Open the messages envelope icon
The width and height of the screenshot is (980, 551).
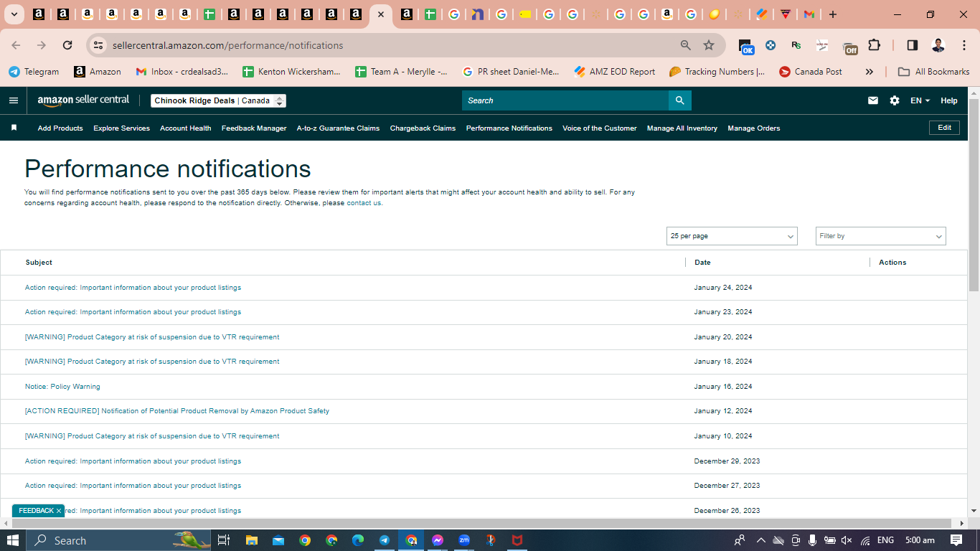873,100
